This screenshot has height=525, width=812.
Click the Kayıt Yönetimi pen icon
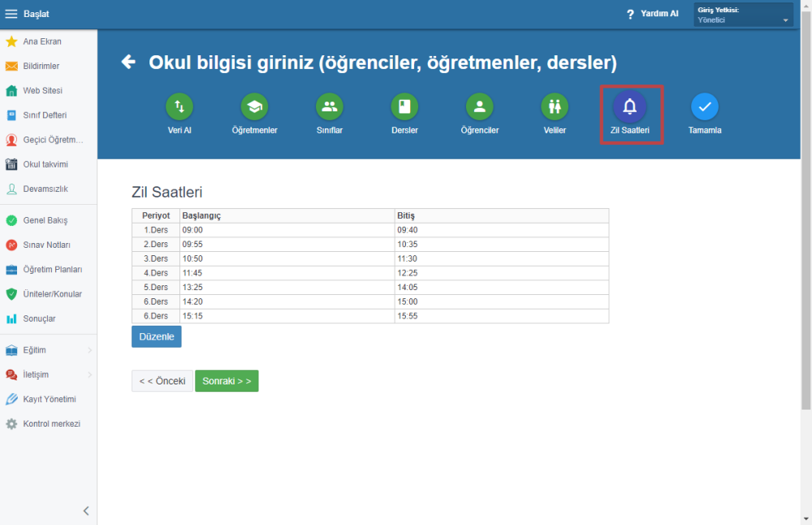[11, 399]
